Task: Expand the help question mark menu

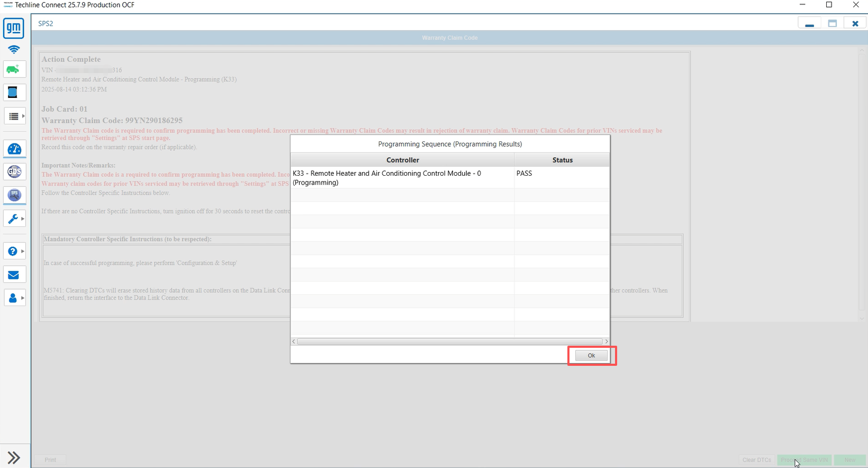Action: [x=23, y=251]
